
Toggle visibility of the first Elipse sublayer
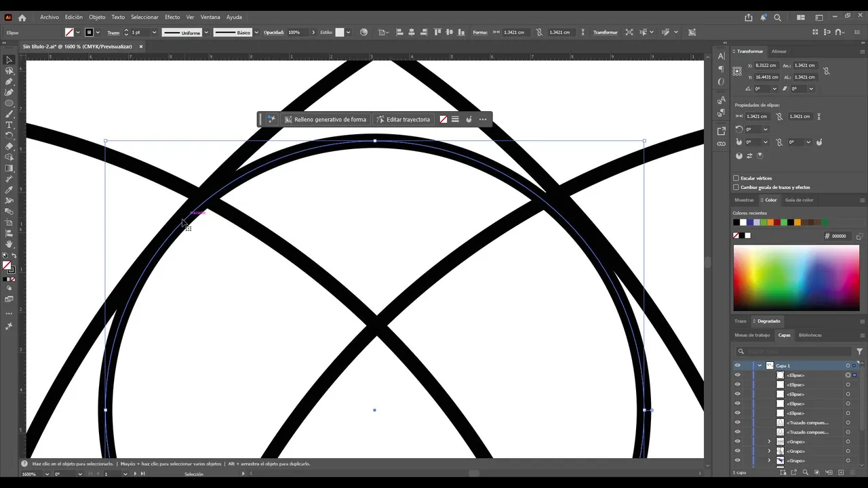coord(737,375)
